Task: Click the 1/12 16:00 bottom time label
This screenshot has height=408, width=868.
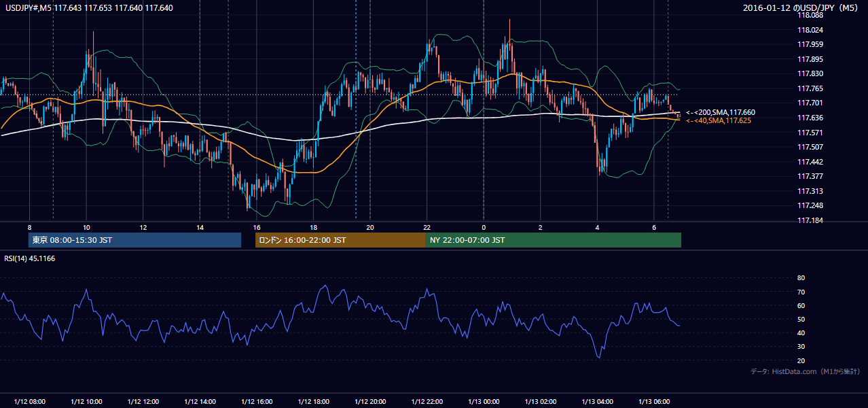Action: (256, 402)
